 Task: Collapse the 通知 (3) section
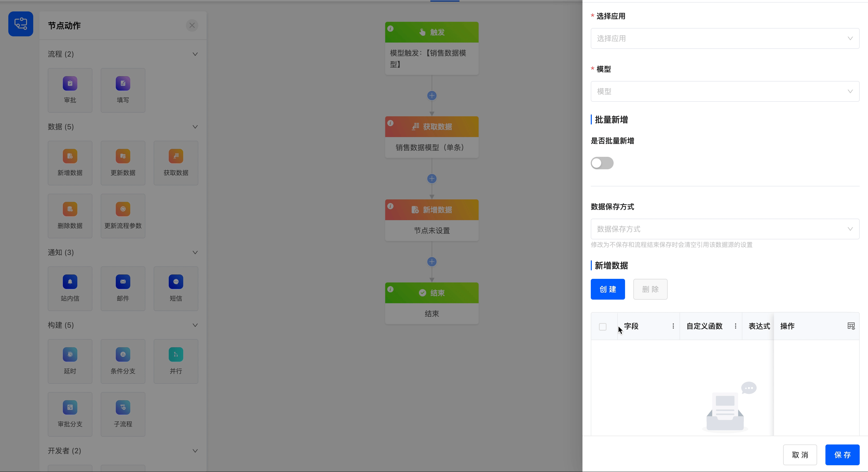click(195, 253)
